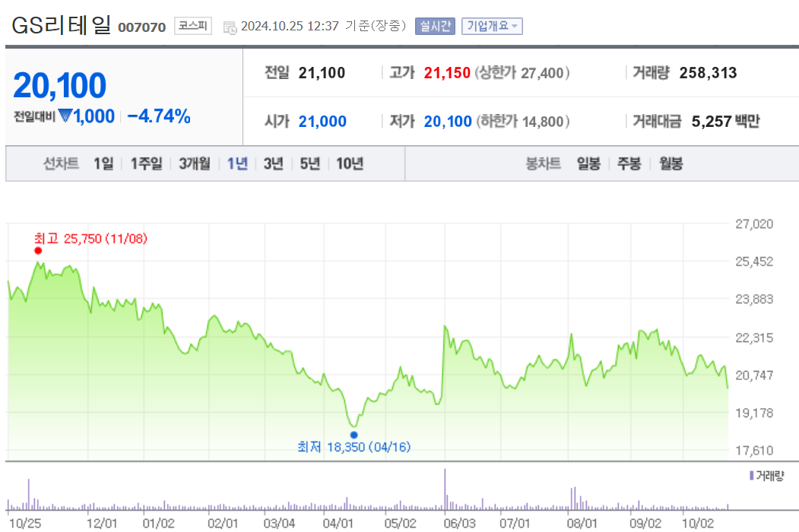Image resolution: width=799 pixels, height=532 pixels.
Task: Click the 04/01 x-axis date label
Action: point(338,524)
